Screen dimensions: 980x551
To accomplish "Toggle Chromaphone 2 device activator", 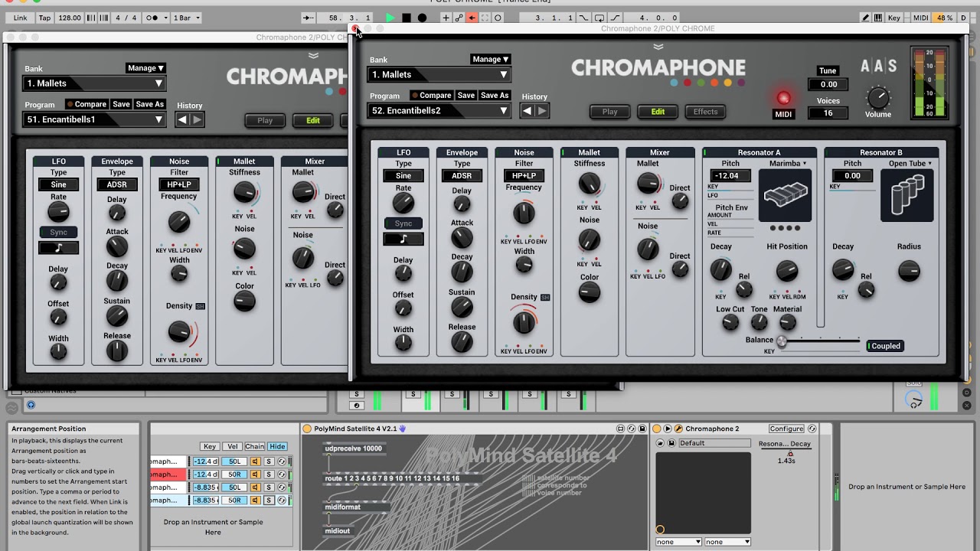I will pyautogui.click(x=657, y=429).
